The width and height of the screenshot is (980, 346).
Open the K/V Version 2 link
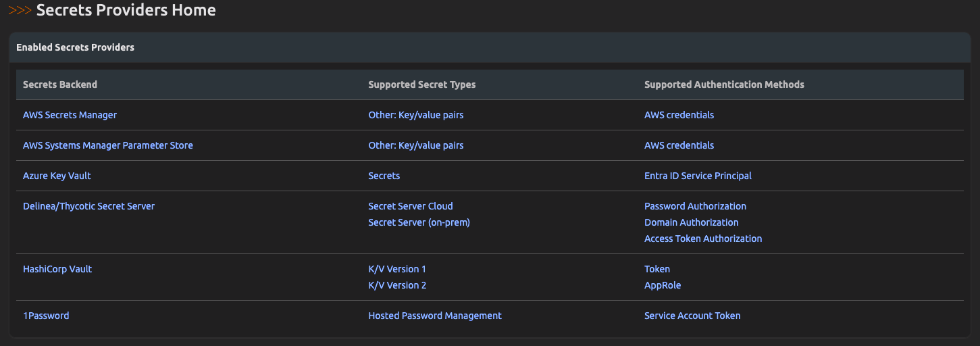397,285
